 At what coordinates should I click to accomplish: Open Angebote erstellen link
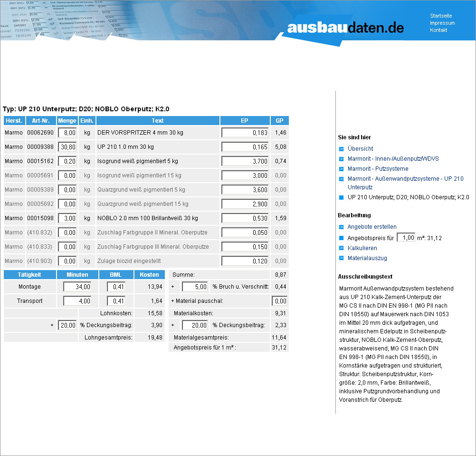click(x=372, y=227)
